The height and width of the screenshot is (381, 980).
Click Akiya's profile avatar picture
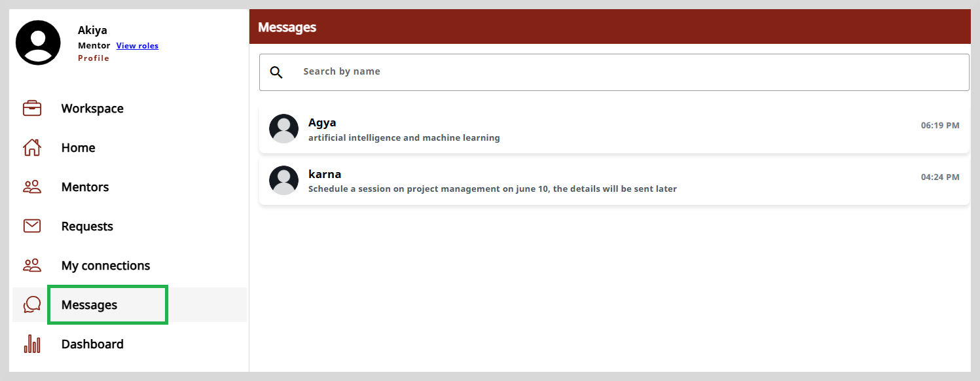39,43
